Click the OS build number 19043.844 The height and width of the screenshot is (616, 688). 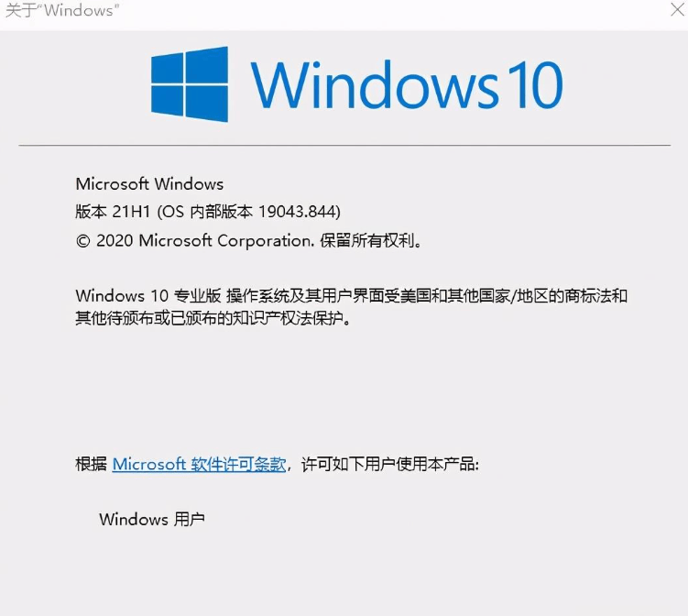(297, 212)
